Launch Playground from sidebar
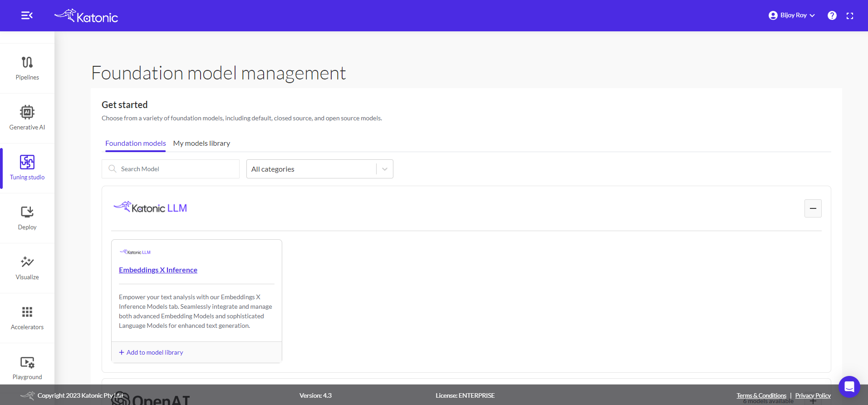This screenshot has width=868, height=405. point(27,368)
